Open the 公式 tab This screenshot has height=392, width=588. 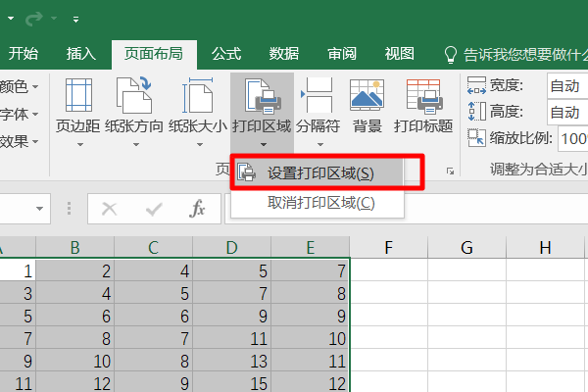pos(226,54)
